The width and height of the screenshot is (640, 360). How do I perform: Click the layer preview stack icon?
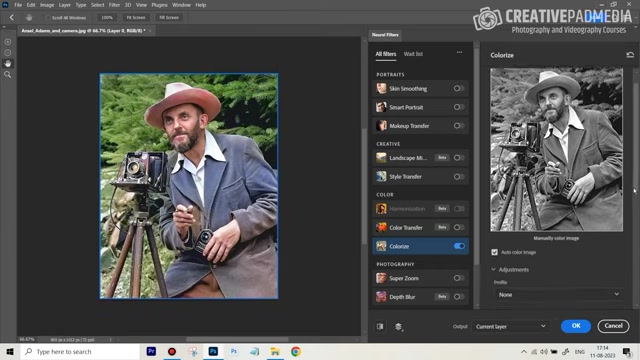pyautogui.click(x=399, y=327)
